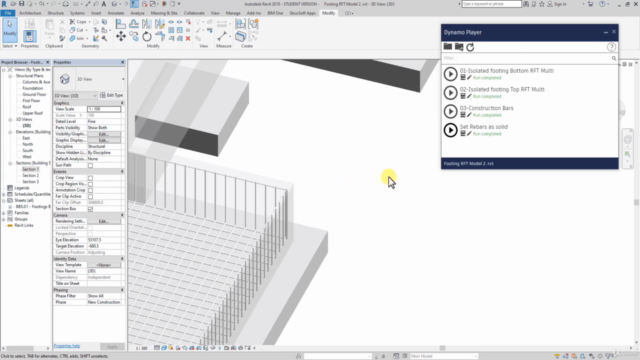This screenshot has height=360, width=640.
Task: Collapse the Structural Plans tree node
Action: (10, 76)
